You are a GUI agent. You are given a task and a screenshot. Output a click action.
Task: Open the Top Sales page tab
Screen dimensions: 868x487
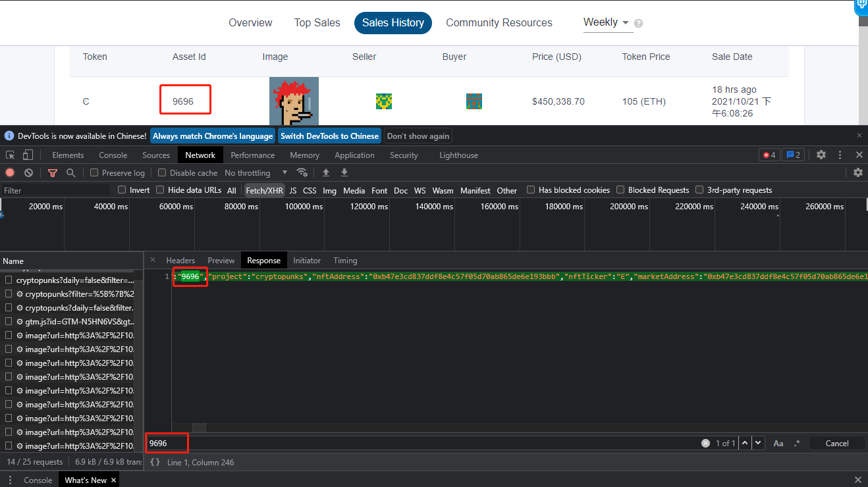click(317, 22)
